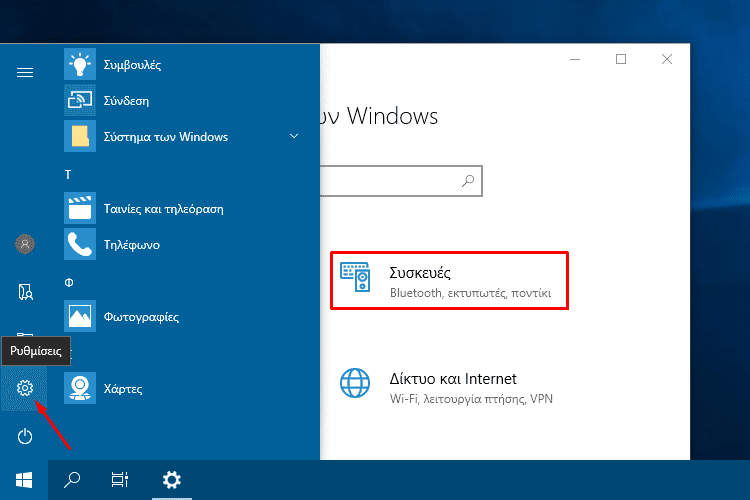The height and width of the screenshot is (500, 750).
Task: Jump to letter Φ section header
Action: pos(69,282)
